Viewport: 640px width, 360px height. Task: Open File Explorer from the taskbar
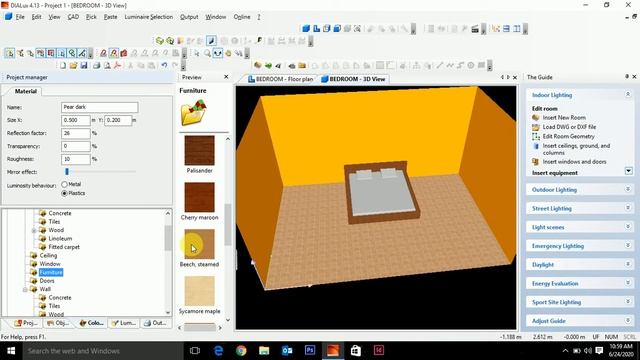[264, 351]
